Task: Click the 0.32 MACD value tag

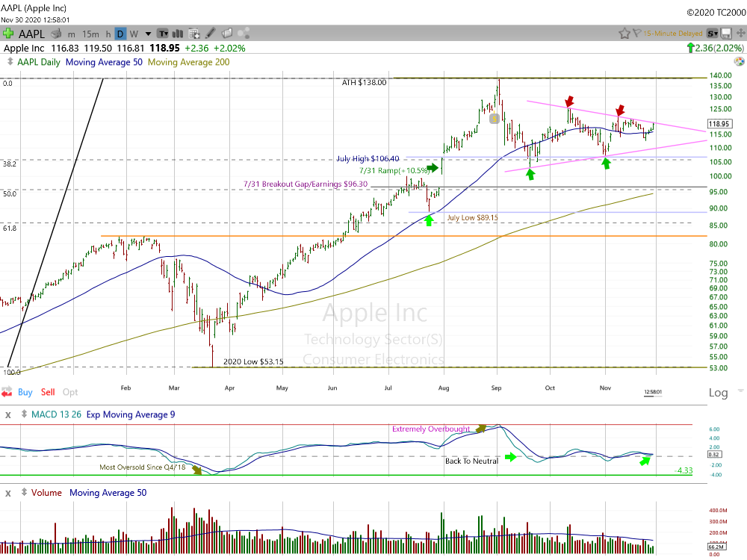Action: pos(713,454)
